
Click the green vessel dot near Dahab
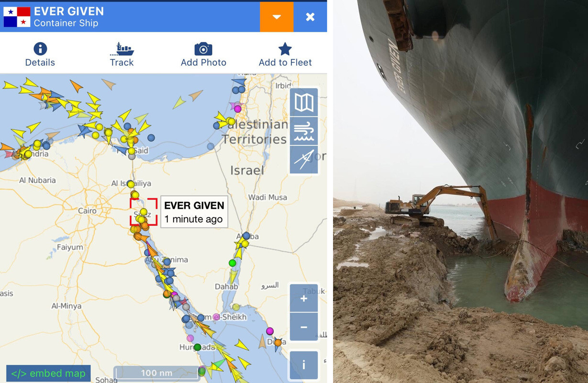233,263
